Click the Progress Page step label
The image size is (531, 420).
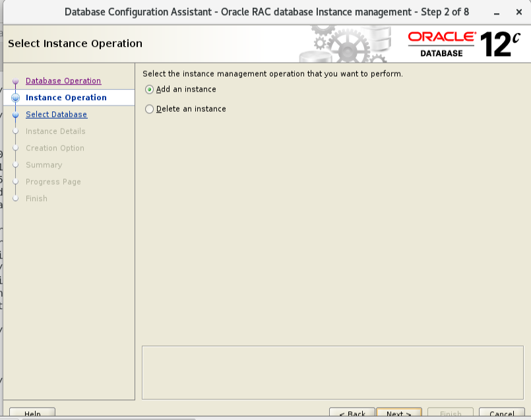point(53,182)
